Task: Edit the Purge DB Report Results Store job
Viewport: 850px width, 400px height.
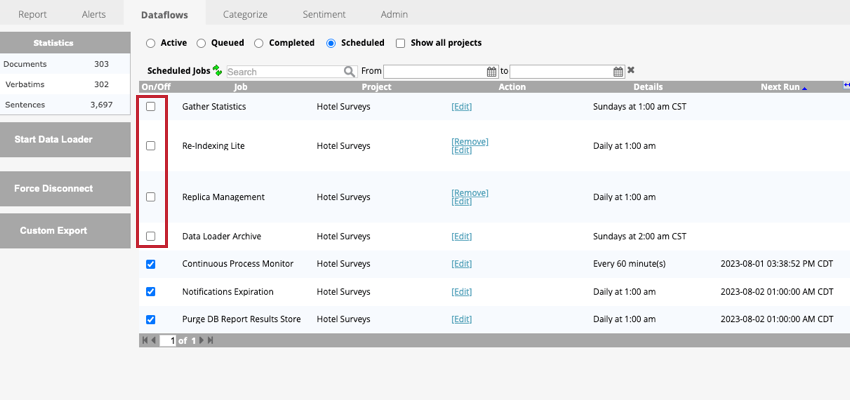Action: 461,319
